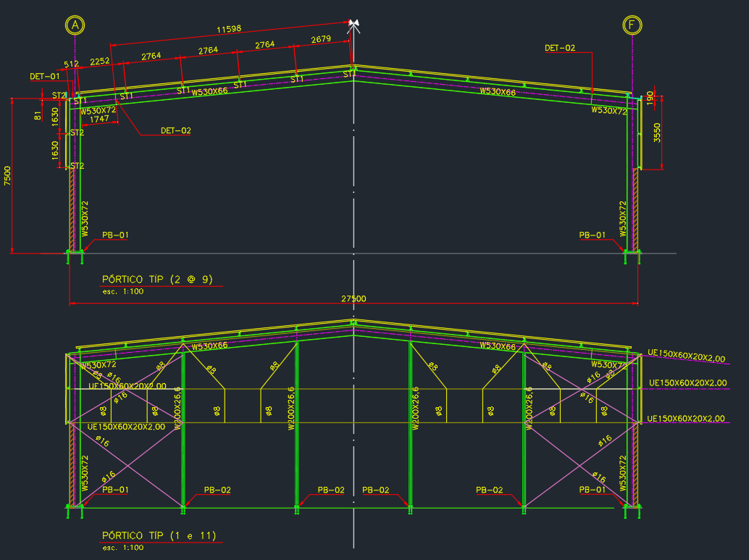Pick the 1747 dimension under the rafter
The width and height of the screenshot is (749, 560).
click(x=99, y=119)
